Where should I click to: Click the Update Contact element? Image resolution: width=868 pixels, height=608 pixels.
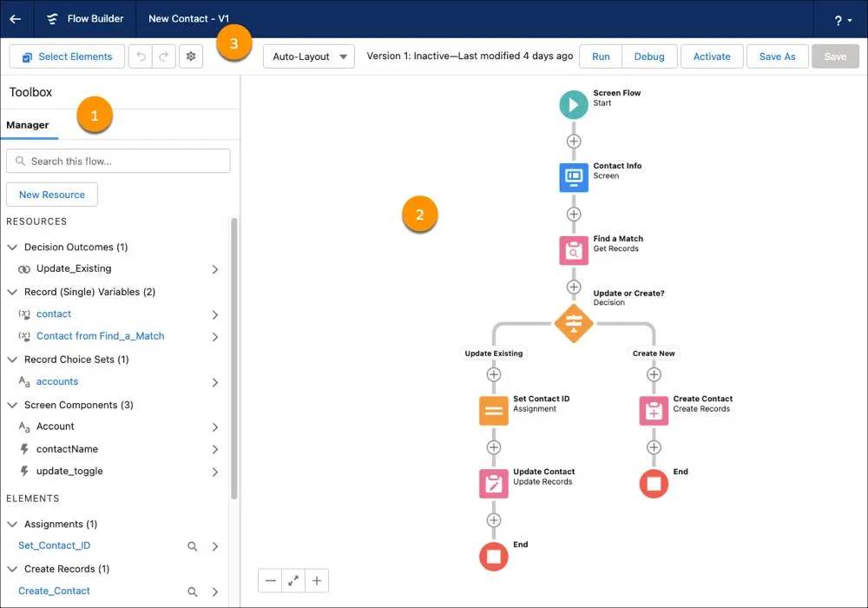point(494,482)
